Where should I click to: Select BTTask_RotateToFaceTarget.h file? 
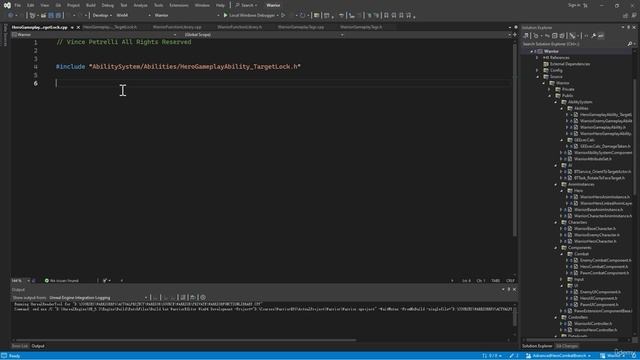click(x=599, y=178)
